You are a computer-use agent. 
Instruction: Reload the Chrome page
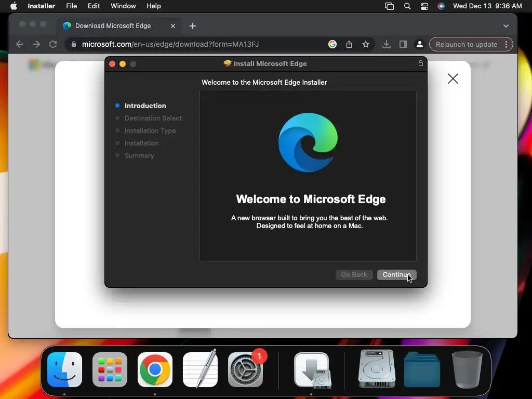tap(53, 45)
